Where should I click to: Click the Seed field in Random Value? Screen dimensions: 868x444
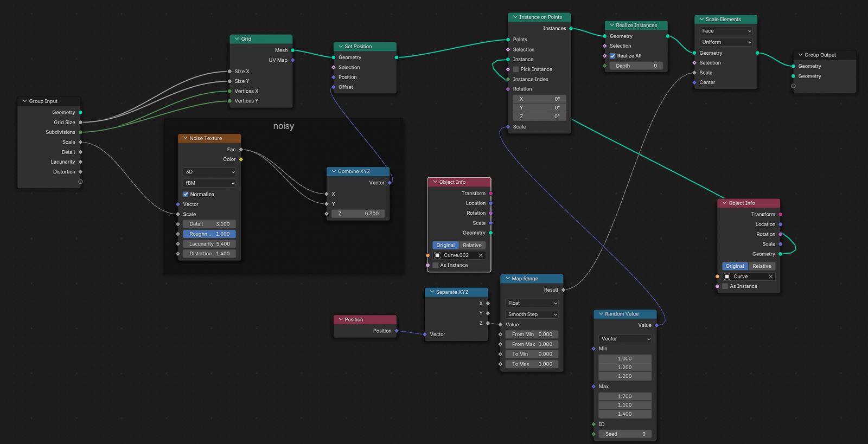pyautogui.click(x=625, y=434)
